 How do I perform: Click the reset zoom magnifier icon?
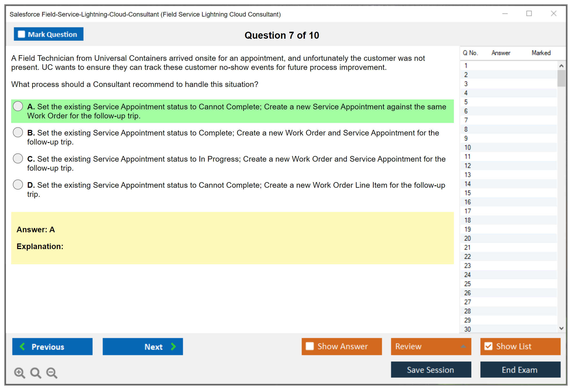click(x=36, y=373)
